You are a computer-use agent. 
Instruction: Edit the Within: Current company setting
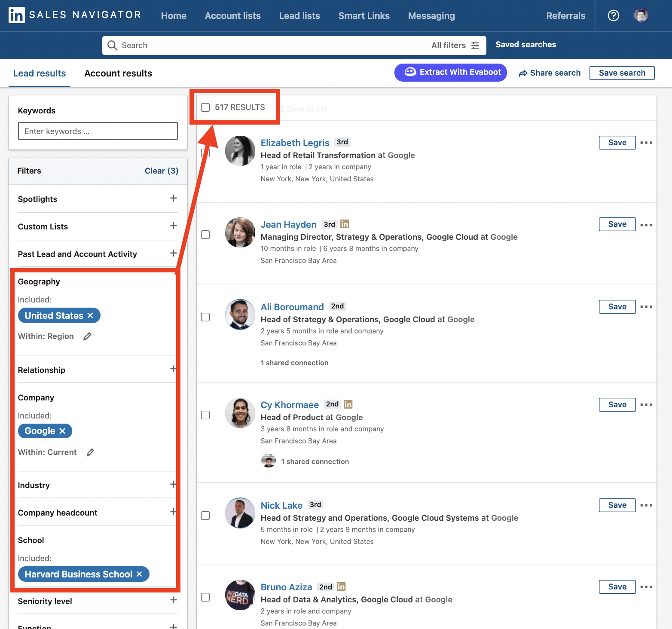90,452
